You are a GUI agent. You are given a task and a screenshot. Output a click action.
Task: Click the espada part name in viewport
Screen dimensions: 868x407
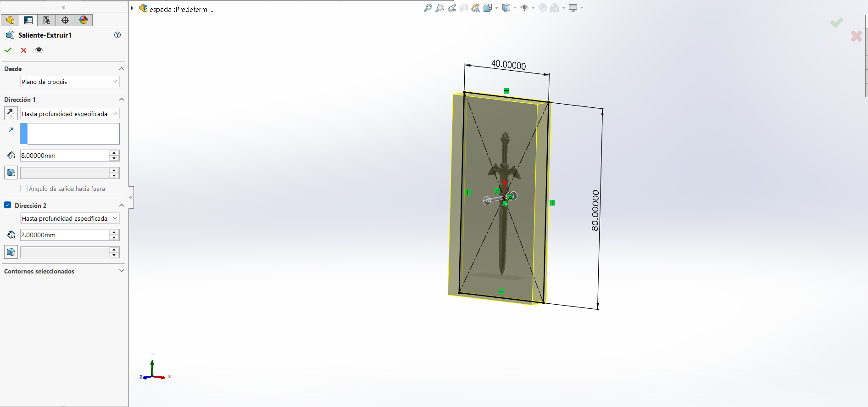click(x=181, y=9)
